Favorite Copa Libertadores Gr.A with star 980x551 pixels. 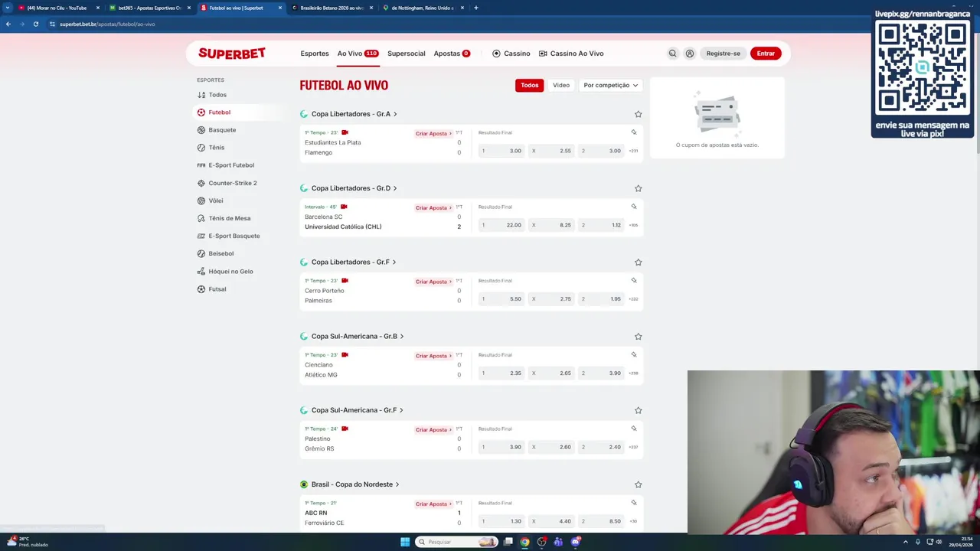(638, 114)
